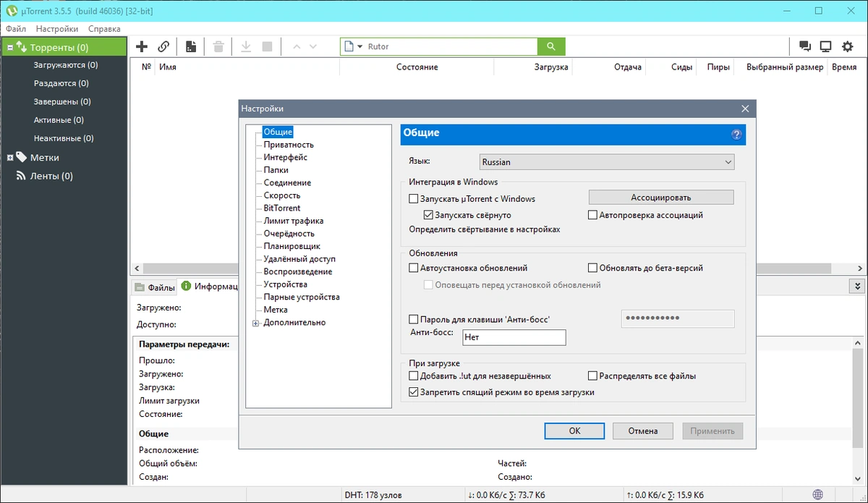The height and width of the screenshot is (503, 868).
Task: Switch to the Информация tab
Action: pos(210,287)
